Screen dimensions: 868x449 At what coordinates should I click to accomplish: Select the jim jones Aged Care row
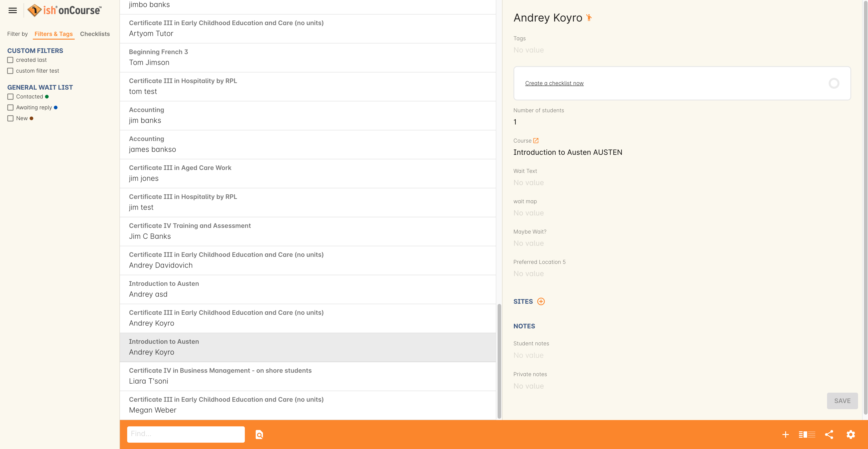click(308, 174)
